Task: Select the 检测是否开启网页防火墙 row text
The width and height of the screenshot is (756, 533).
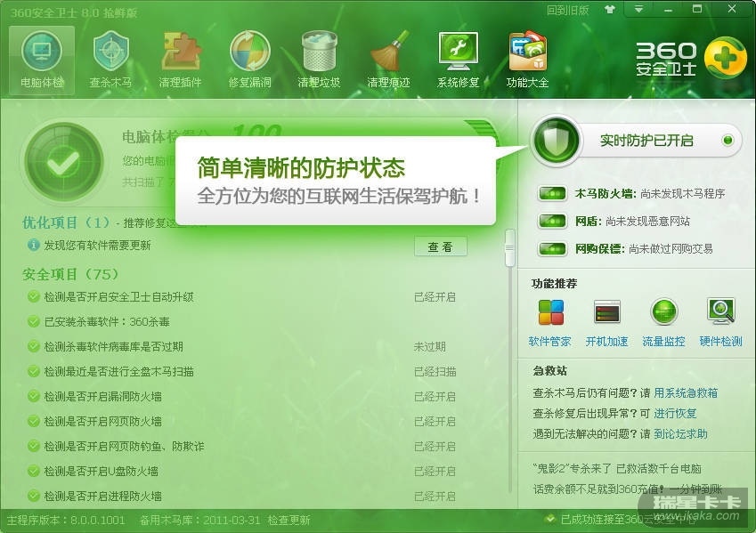Action: coord(102,421)
